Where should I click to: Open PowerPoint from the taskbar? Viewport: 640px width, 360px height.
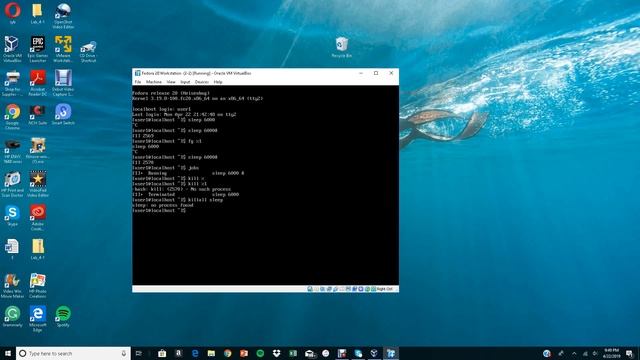click(244, 353)
